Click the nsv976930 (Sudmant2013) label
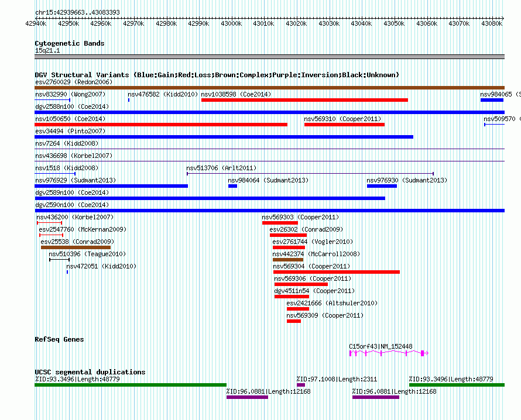Viewport: 521px width, 420px height. (407, 180)
